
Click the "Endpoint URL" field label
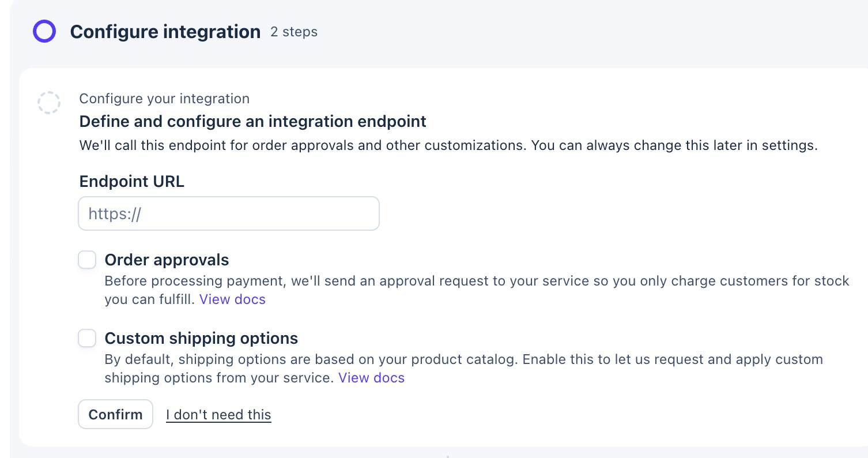point(132,181)
